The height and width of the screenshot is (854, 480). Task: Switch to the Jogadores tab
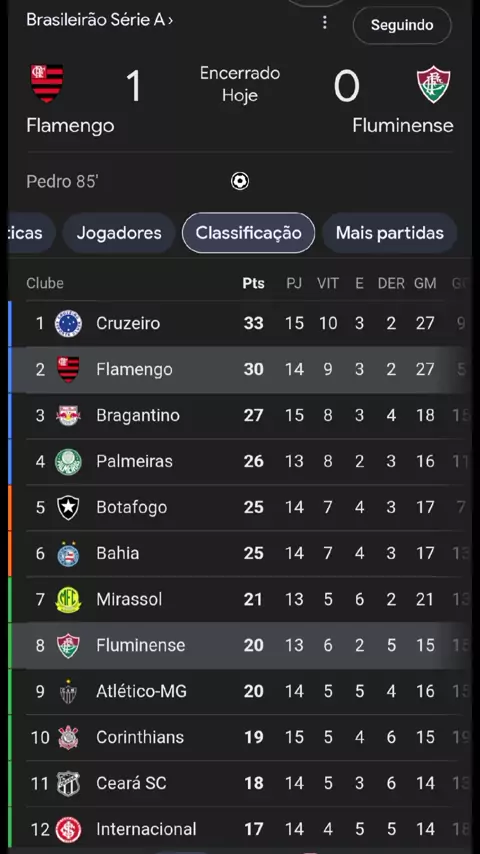tap(119, 233)
